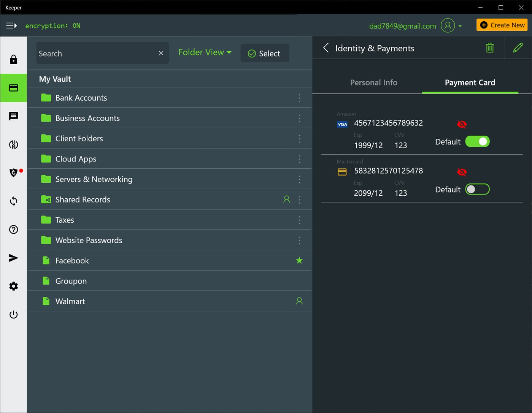This screenshot has height=413, width=532.
Task: Open settings gear in sidebar
Action: coord(13,286)
